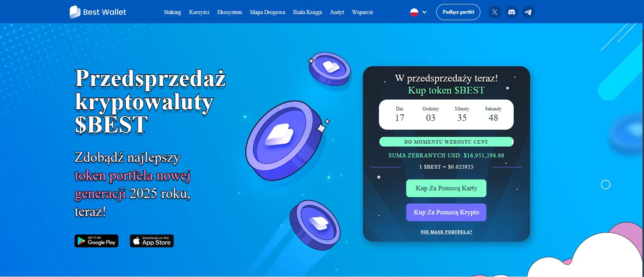Click the Nie masz portfela? link

point(446,232)
